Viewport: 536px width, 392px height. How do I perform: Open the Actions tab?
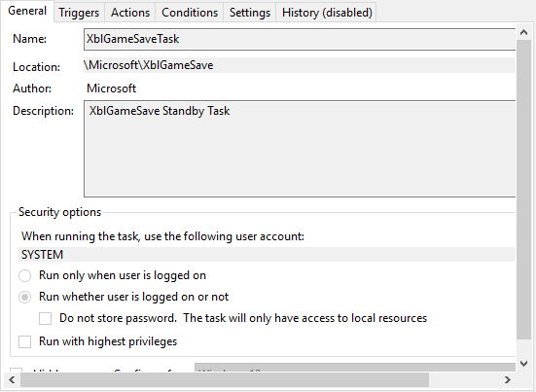pos(130,13)
